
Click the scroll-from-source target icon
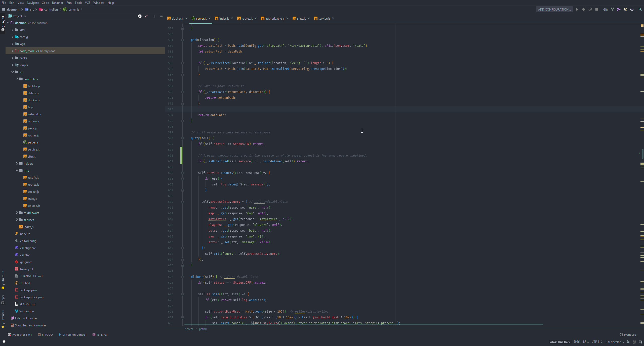coord(140,16)
